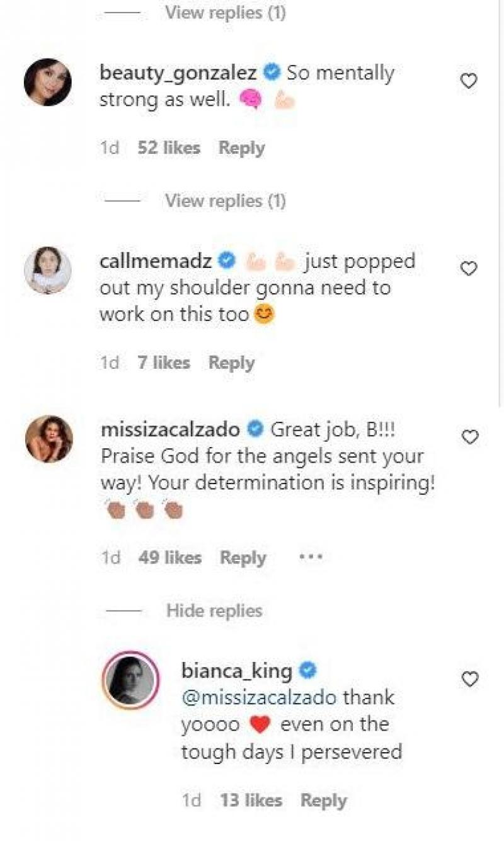The height and width of the screenshot is (841, 504).
Task: Expand the topmost View replies (1)
Action: click(225, 13)
